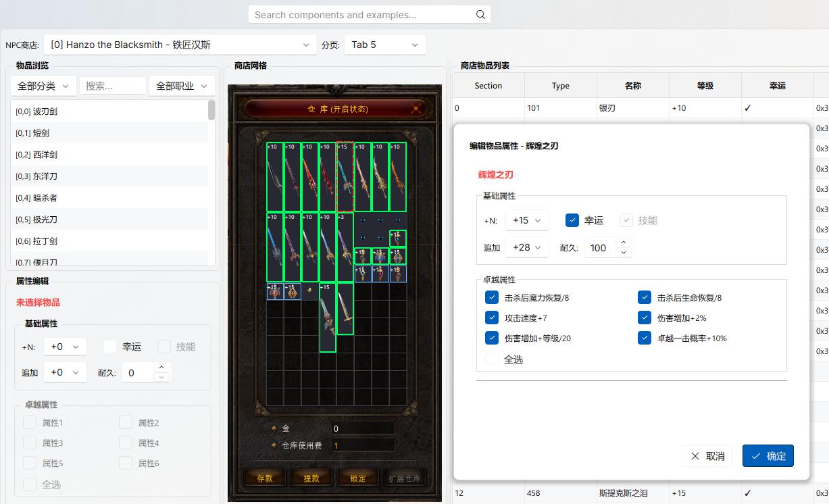Click the 取消 cancel button
The width and height of the screenshot is (829, 504).
coord(707,456)
